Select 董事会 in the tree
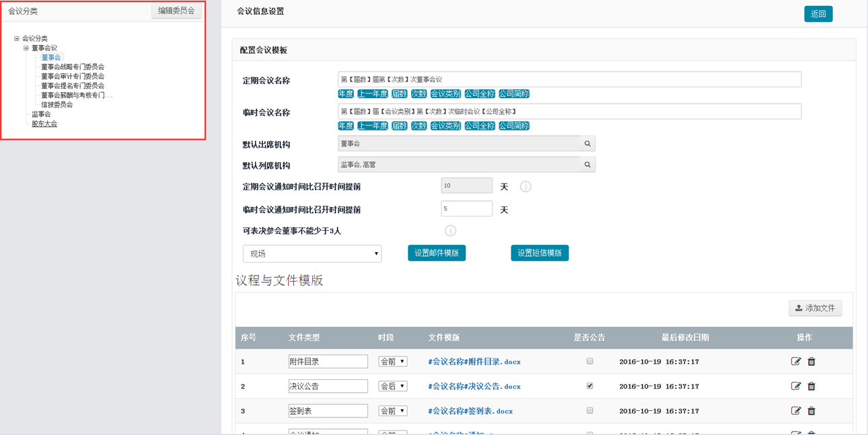 51,57
